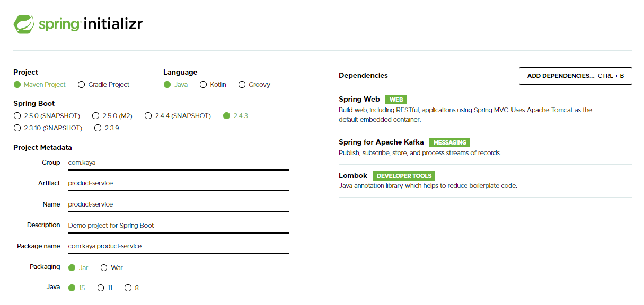The height and width of the screenshot is (305, 644).
Task: Select Spring Boot 2.4.3 version
Action: (236, 116)
